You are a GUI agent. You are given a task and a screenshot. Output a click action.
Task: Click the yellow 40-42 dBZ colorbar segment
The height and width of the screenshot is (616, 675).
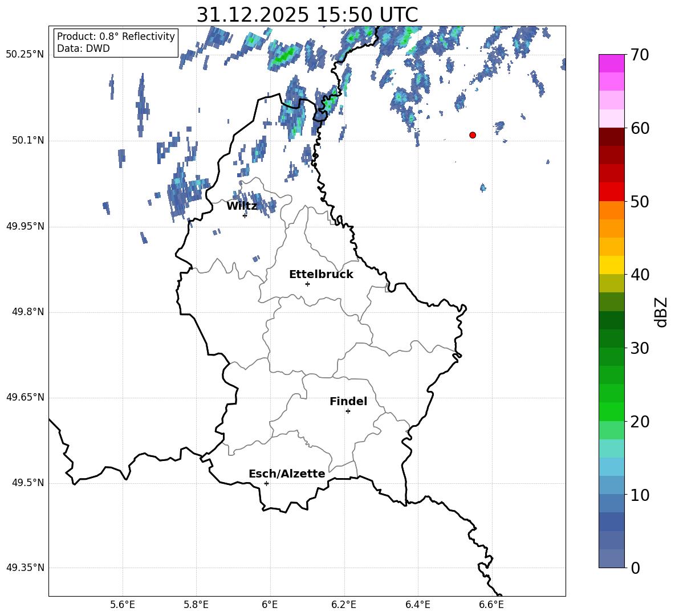click(x=612, y=265)
